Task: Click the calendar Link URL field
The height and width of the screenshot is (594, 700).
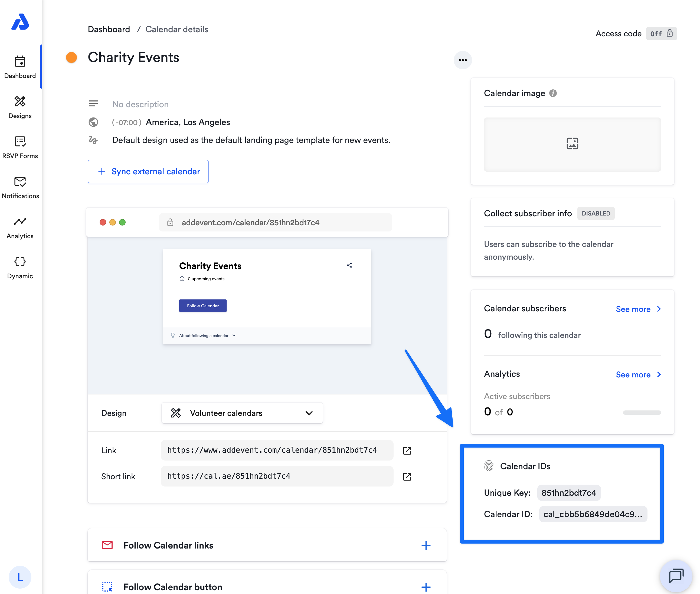Action: [277, 450]
